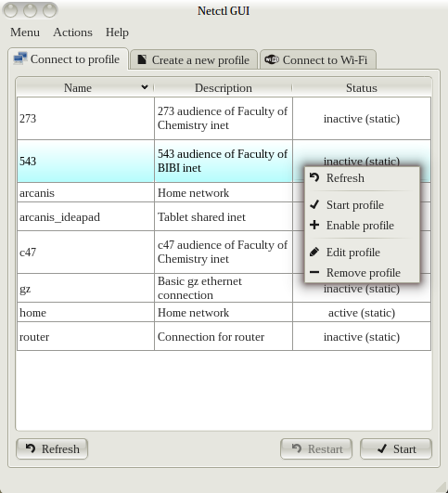Open the Actions menu

(x=73, y=32)
